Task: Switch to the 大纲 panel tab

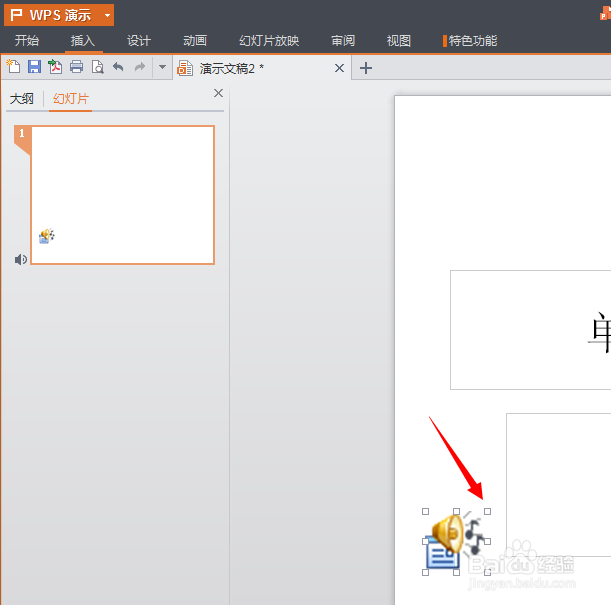Action: coord(22,99)
